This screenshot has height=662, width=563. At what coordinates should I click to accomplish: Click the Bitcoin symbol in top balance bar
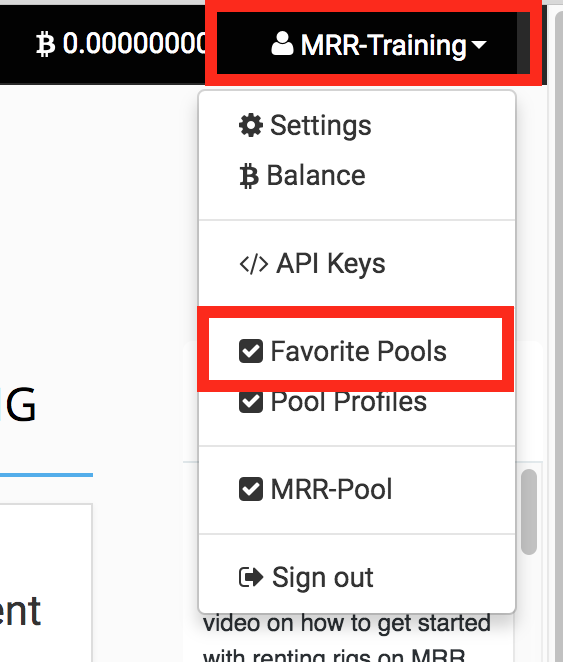pyautogui.click(x=45, y=44)
